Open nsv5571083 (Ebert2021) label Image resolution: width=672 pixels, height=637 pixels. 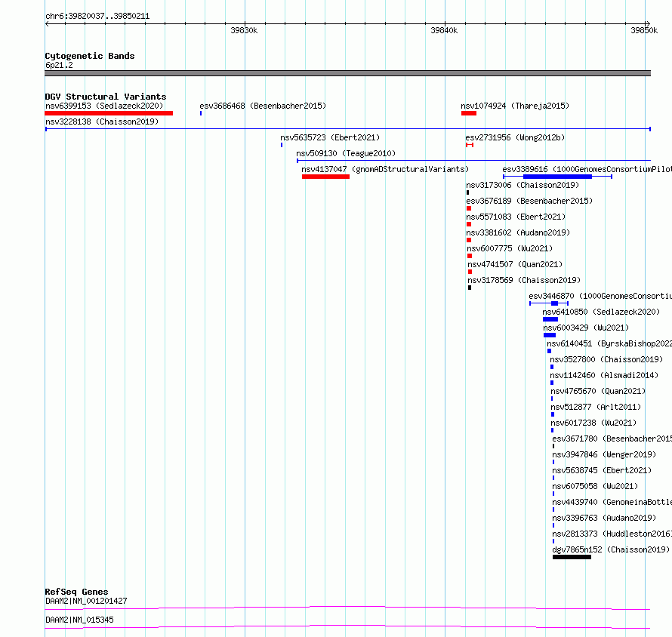[516, 217]
